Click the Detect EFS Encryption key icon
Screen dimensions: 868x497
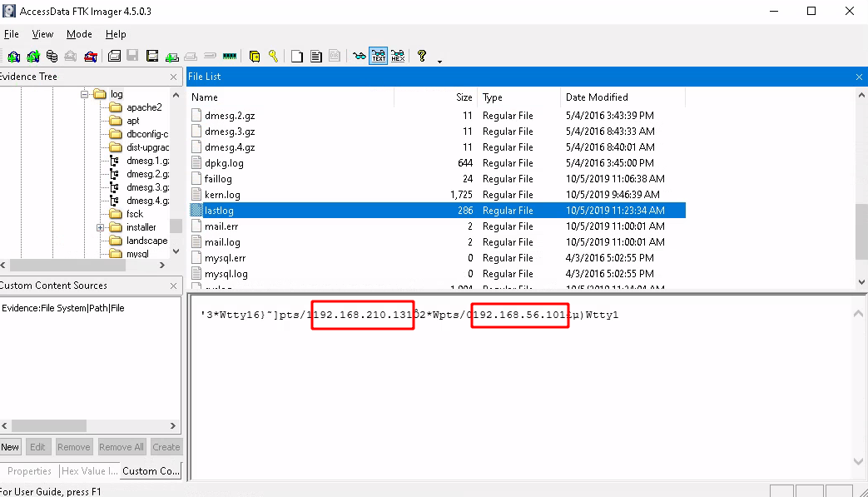274,56
